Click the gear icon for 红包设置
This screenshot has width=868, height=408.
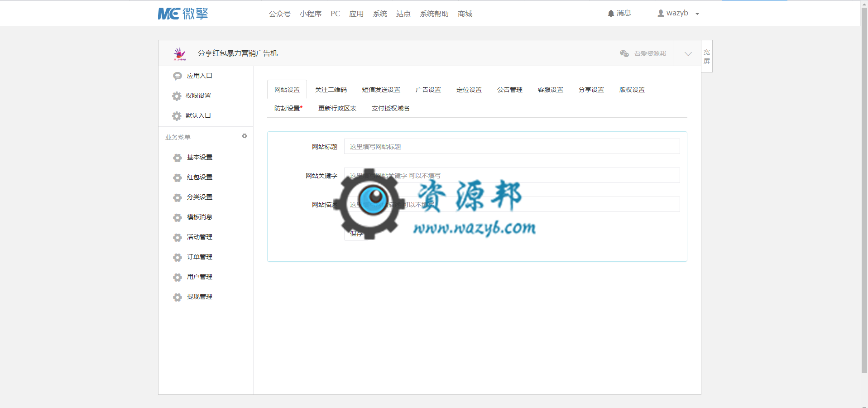[177, 178]
